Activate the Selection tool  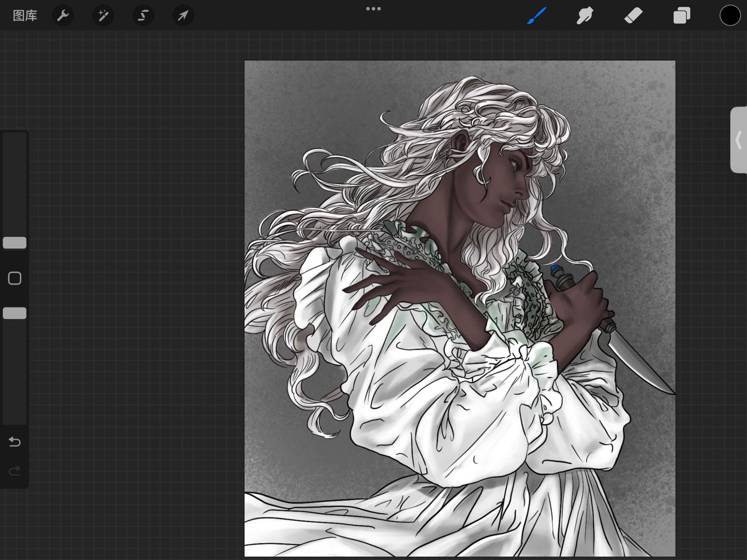(143, 16)
